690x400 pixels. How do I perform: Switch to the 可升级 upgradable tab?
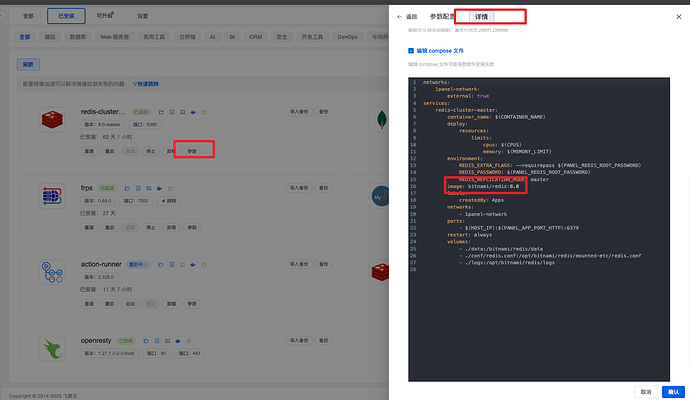[x=105, y=17]
